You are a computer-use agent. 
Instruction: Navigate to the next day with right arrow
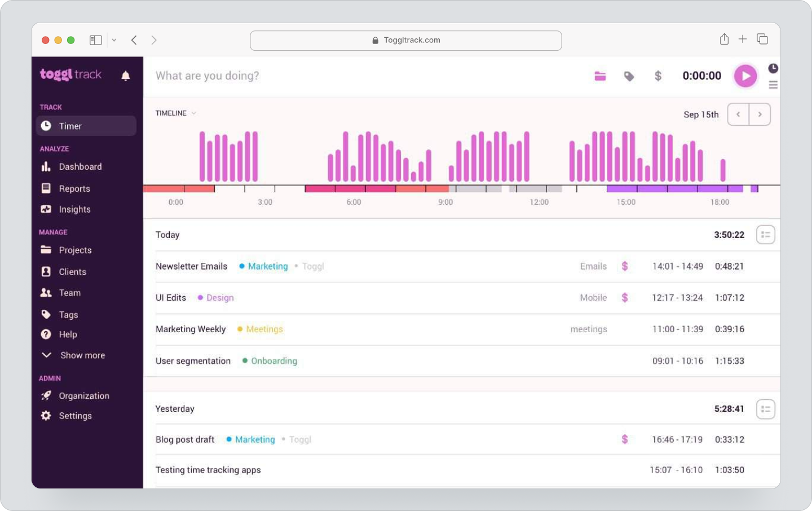coord(760,114)
